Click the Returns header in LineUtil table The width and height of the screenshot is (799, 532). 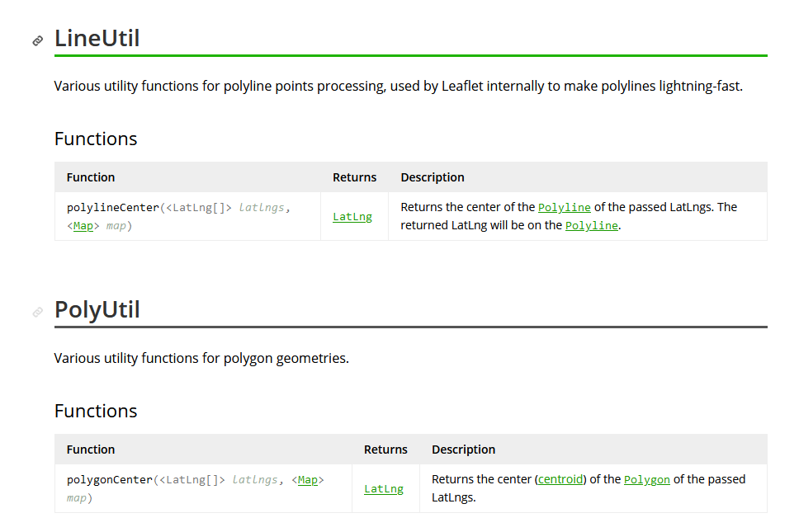(354, 177)
